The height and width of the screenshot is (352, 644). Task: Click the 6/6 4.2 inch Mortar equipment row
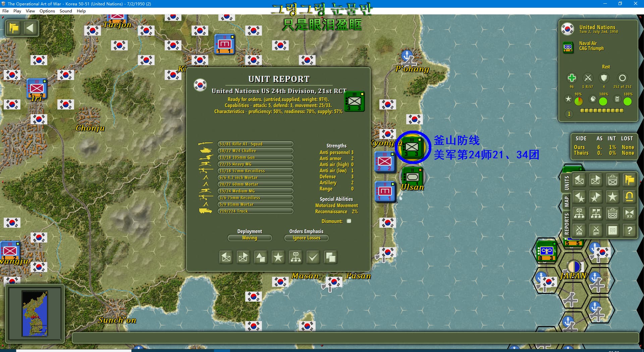coord(255,177)
